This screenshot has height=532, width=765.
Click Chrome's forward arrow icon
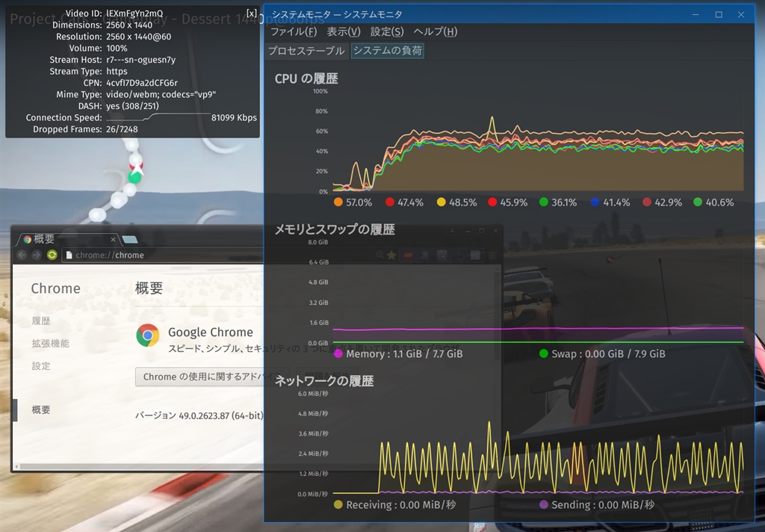37,255
